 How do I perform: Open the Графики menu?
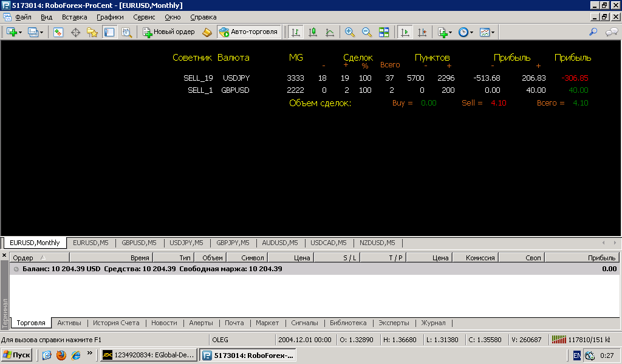click(111, 17)
